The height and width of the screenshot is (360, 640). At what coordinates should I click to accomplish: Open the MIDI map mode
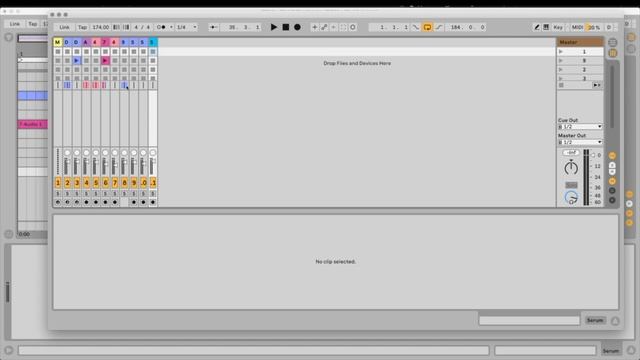point(577,27)
